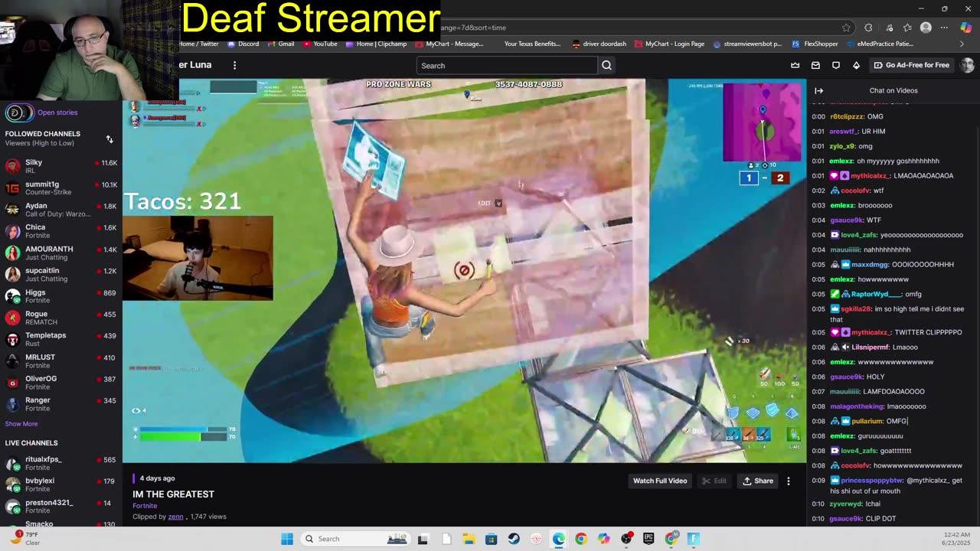Open the driver doordash bookmark
The width and height of the screenshot is (980, 551).
click(x=599, y=44)
